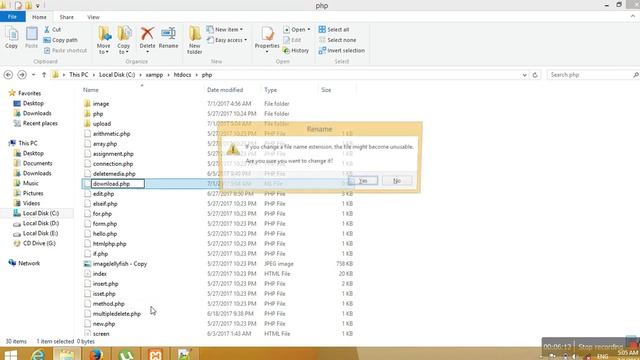Create a New folder
The height and width of the screenshot is (360, 640).
point(195,40)
